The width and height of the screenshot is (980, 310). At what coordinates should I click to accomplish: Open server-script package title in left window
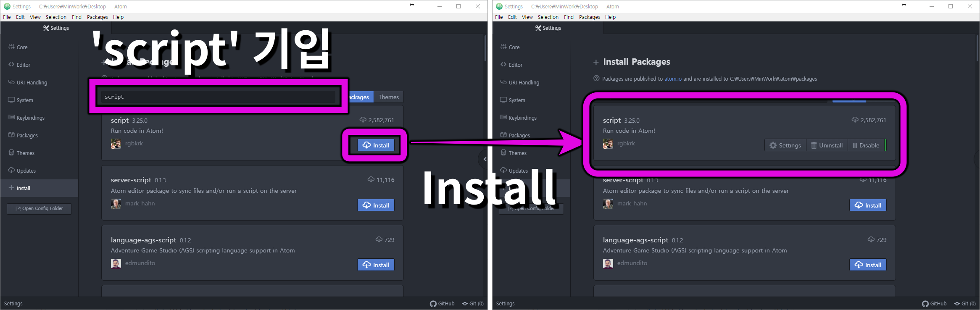(x=131, y=180)
